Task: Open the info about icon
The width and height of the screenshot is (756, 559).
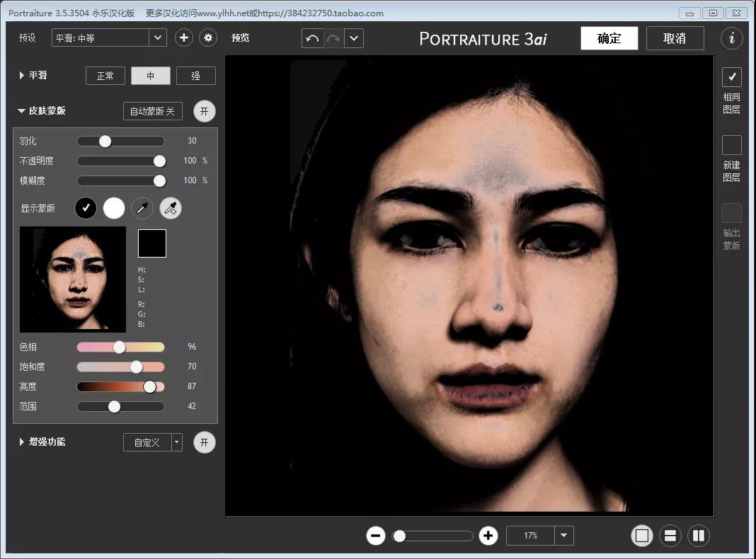Action: click(x=732, y=38)
